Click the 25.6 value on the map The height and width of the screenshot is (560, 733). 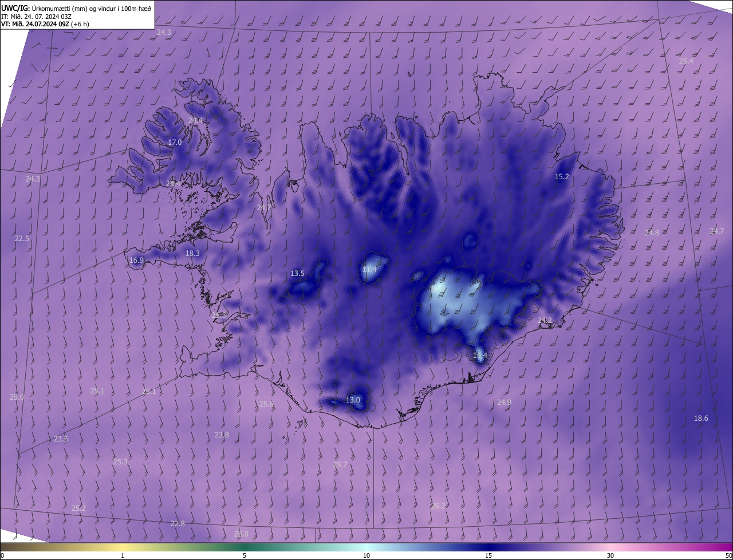pyautogui.click(x=266, y=404)
